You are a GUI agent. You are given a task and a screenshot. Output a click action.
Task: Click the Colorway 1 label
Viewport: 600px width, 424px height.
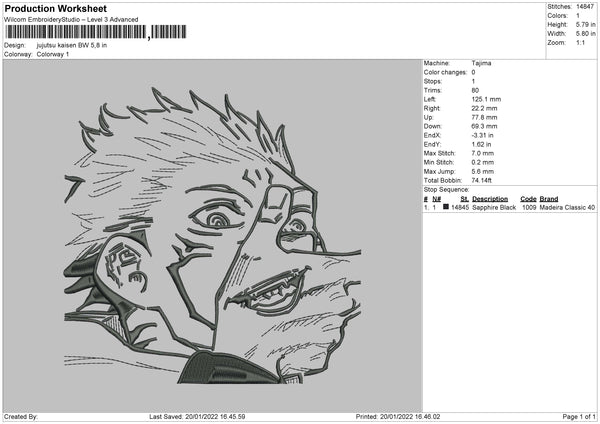point(53,54)
